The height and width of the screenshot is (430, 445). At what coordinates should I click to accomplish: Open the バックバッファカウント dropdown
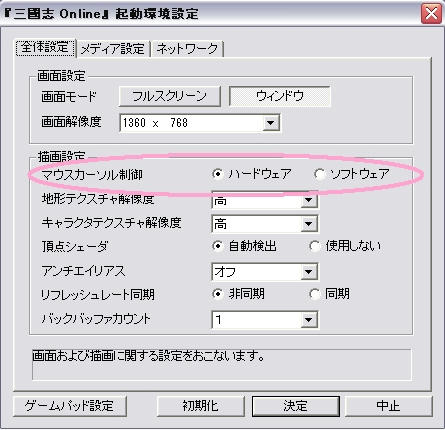pyautogui.click(x=309, y=320)
